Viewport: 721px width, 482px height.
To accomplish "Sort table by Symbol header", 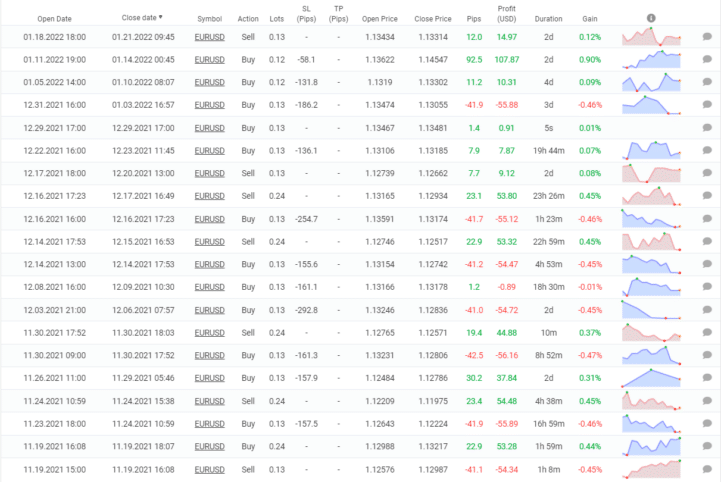I will coord(209,19).
